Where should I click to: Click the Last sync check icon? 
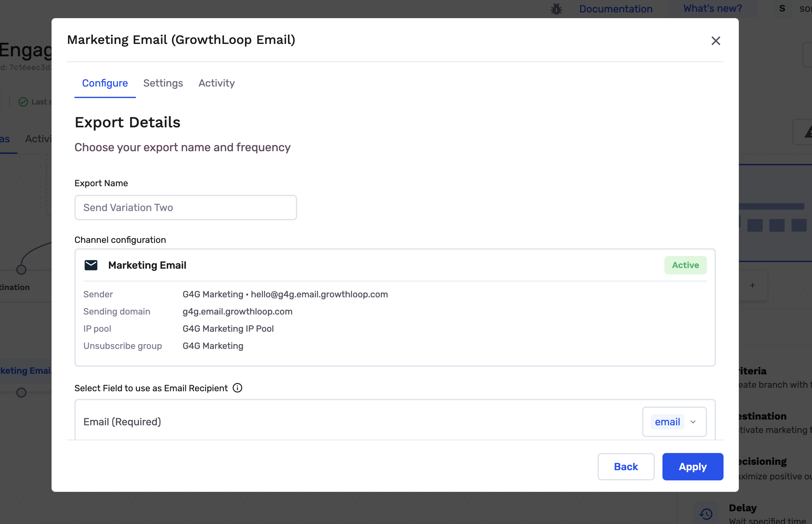pos(23,102)
